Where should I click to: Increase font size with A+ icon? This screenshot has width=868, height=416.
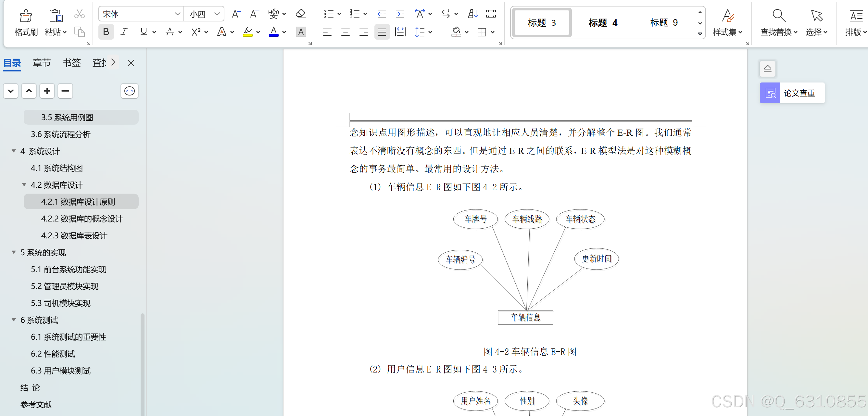(236, 14)
